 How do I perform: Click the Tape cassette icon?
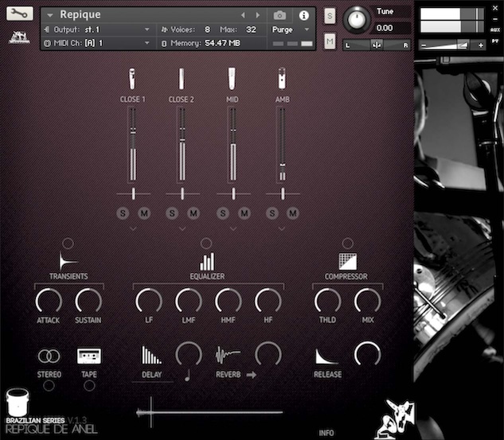89,356
